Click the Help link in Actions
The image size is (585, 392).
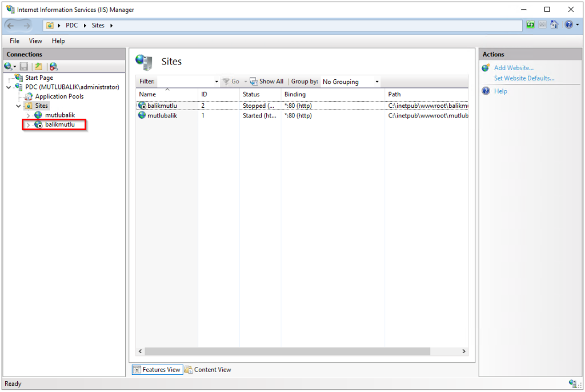500,91
